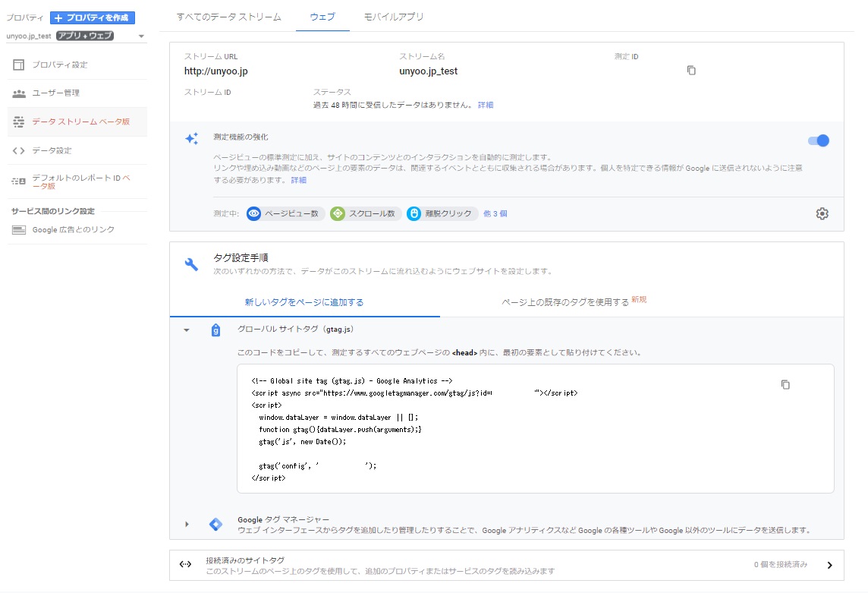Image resolution: width=868 pixels, height=593 pixels.
Task: Open デフォルトのレポート ID menu item
Action: click(x=81, y=181)
